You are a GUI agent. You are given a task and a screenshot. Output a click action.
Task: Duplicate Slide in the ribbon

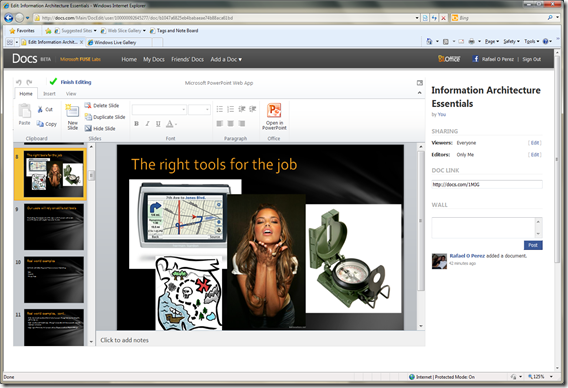click(105, 117)
